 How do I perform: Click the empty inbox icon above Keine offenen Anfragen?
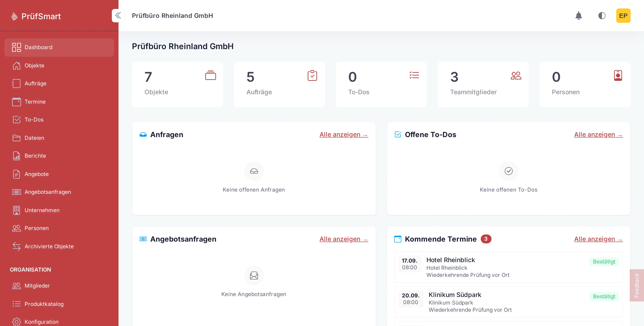pos(254,171)
